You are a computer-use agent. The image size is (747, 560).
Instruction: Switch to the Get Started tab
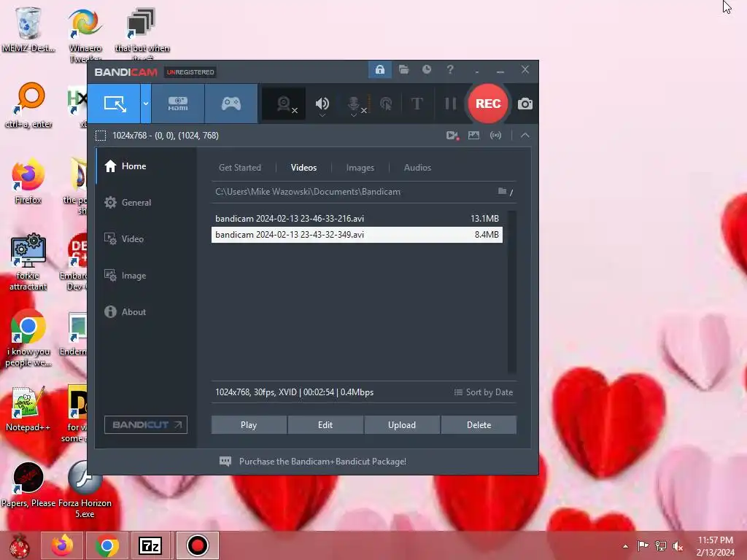tap(239, 168)
